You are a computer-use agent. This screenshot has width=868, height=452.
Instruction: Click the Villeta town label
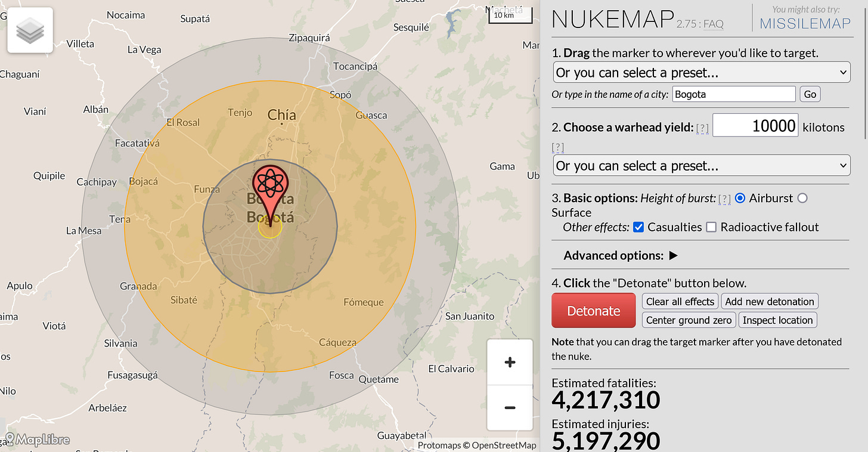[80, 44]
